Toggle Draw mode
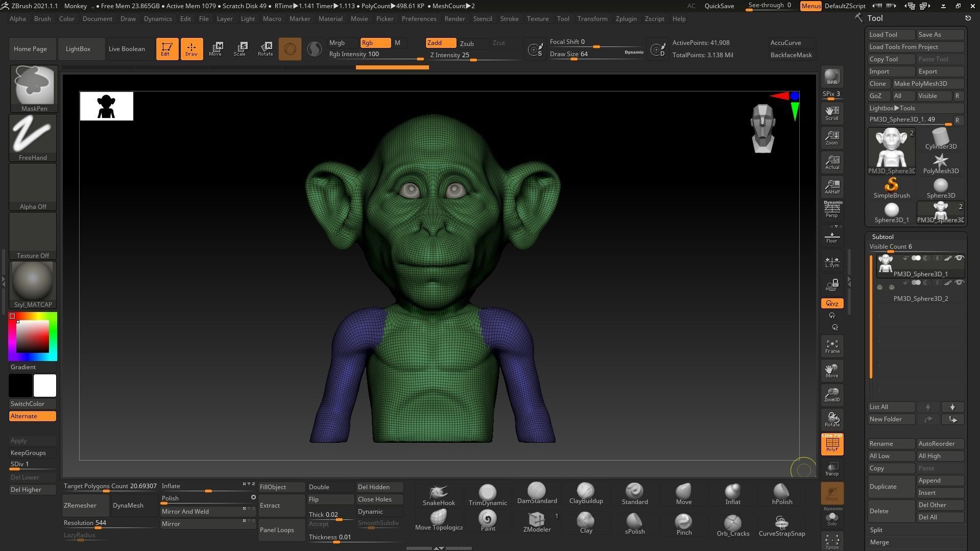Screen dimensions: 980x551 click(192, 49)
